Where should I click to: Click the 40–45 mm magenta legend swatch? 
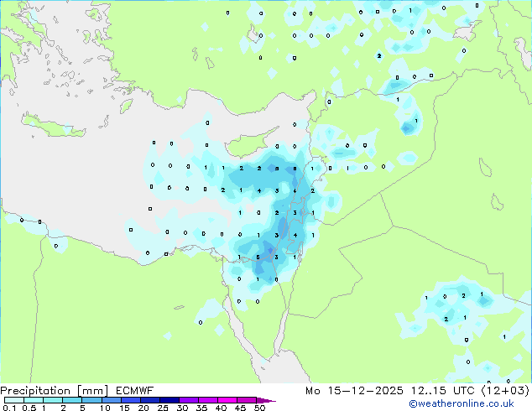pyautogui.click(x=227, y=400)
